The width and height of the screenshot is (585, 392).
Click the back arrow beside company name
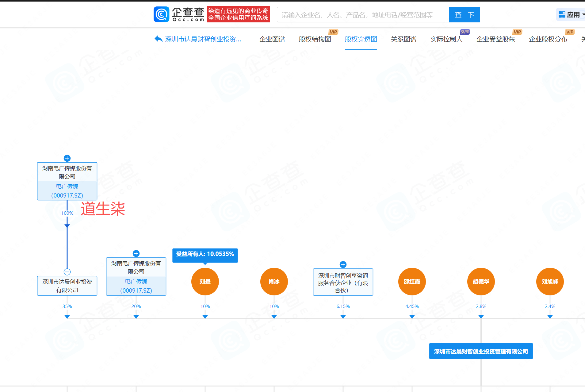[159, 39]
